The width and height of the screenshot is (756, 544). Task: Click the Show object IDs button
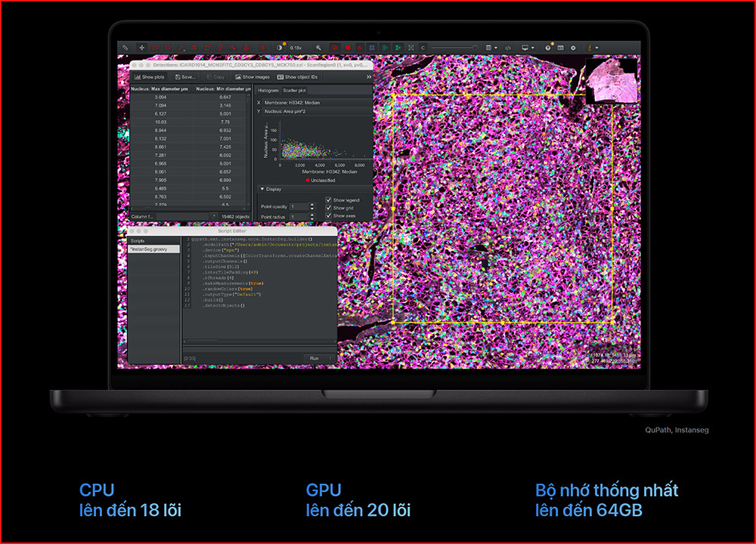pos(298,77)
